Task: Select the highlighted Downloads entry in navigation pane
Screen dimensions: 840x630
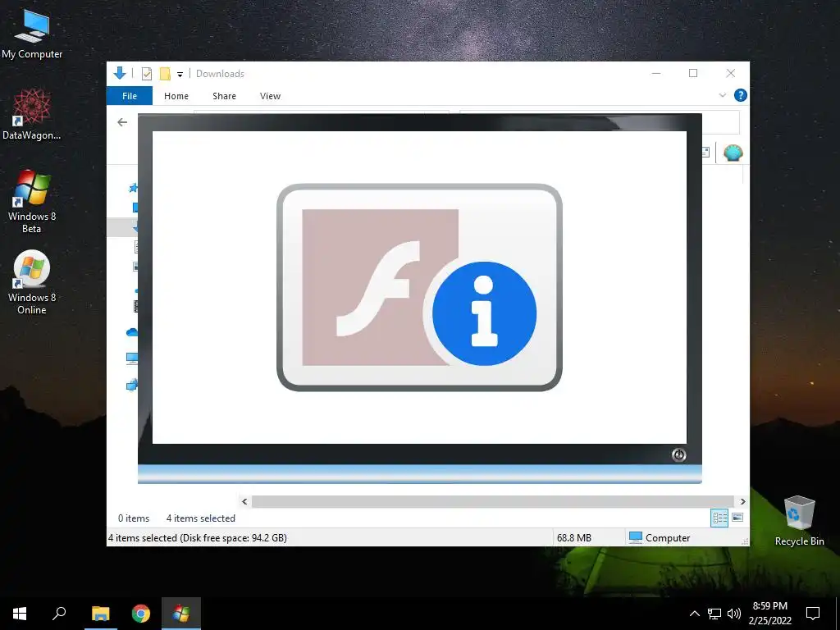Action: (x=123, y=227)
